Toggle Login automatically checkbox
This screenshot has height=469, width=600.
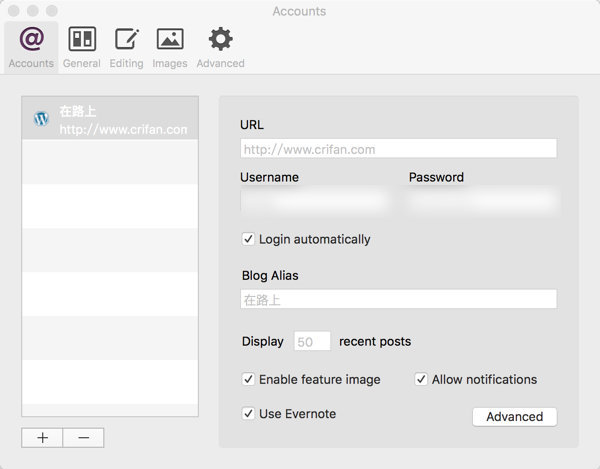(248, 239)
